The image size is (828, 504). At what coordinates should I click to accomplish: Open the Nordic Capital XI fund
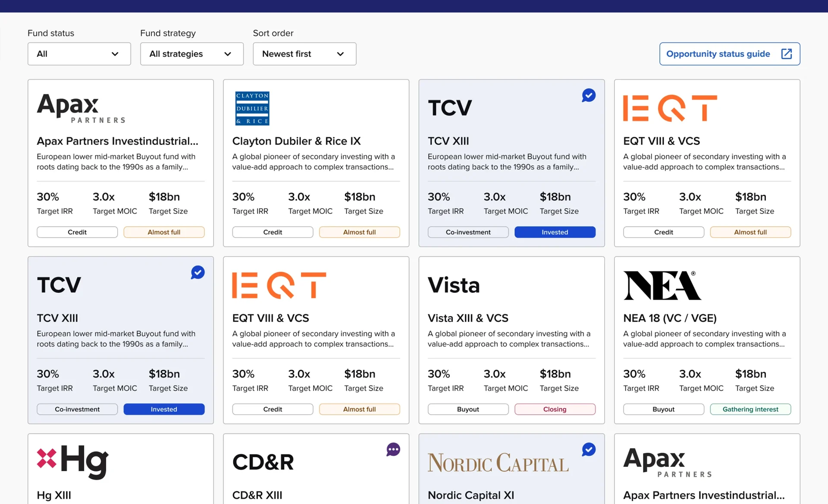[471, 495]
